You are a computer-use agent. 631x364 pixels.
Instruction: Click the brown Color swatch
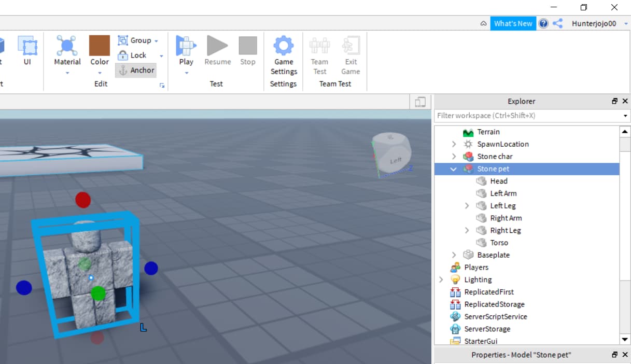(100, 46)
